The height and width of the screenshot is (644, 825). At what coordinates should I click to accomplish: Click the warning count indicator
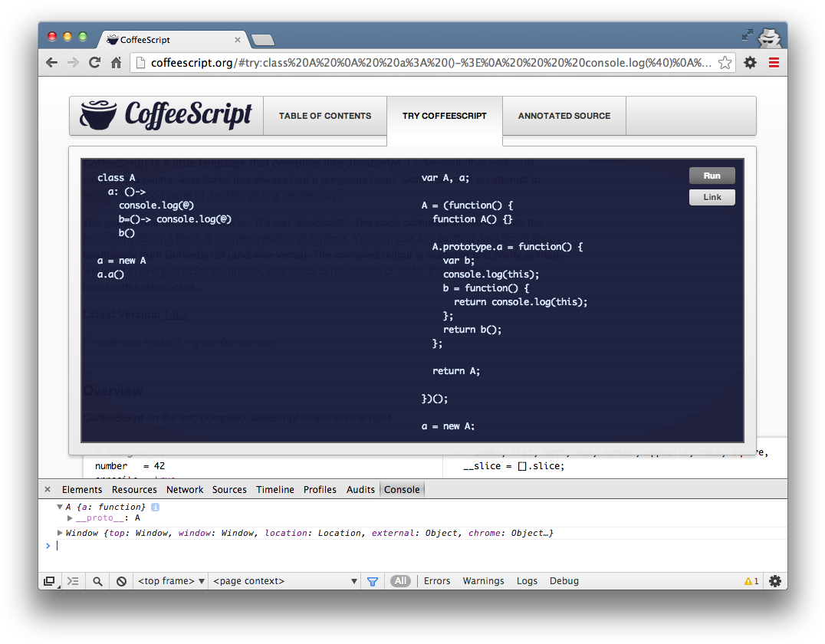(x=750, y=580)
